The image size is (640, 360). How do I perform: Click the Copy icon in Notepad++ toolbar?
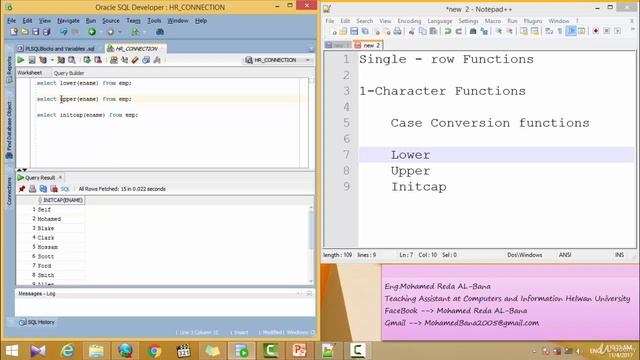point(422,31)
